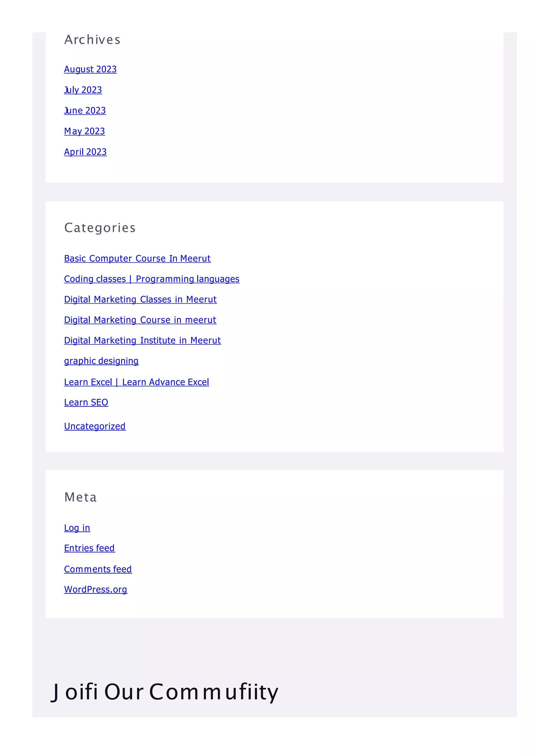Visit the April 2023 archive

(x=85, y=152)
